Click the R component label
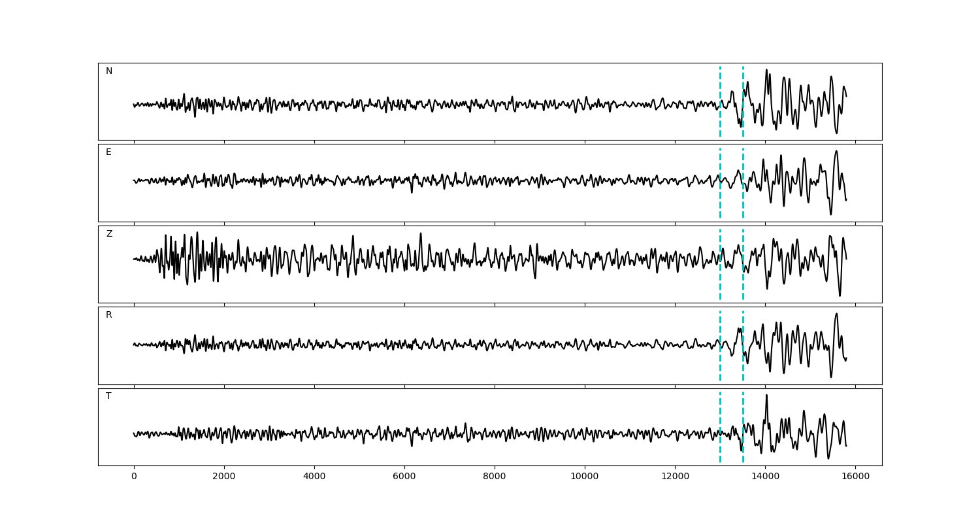 [109, 315]
